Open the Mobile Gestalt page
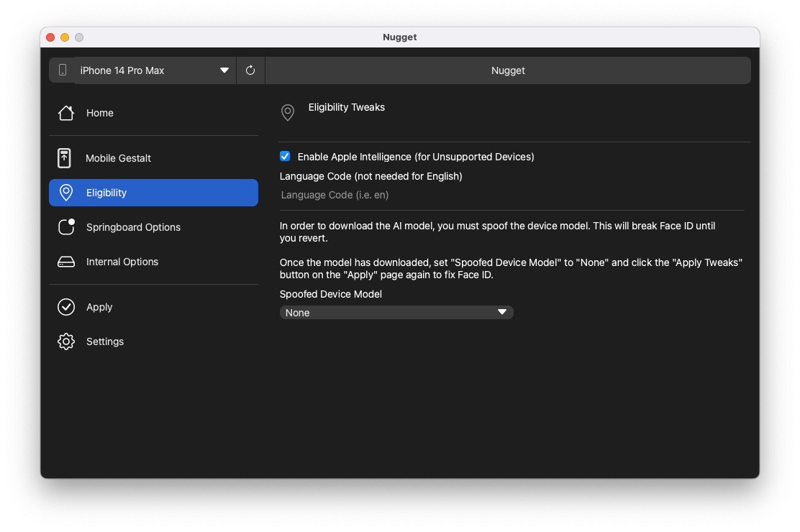This screenshot has width=800, height=532. [153, 158]
